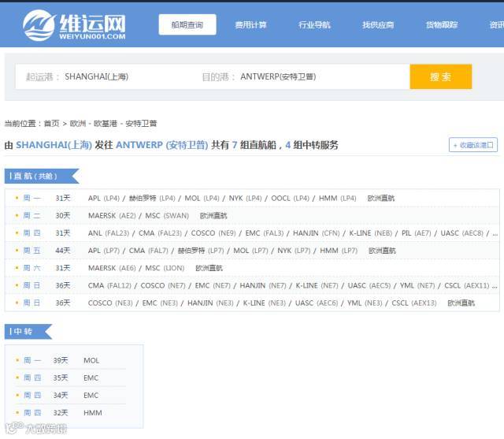
Task: Click the SHANGHAI(上海) heading link
Action: [x=54, y=145]
